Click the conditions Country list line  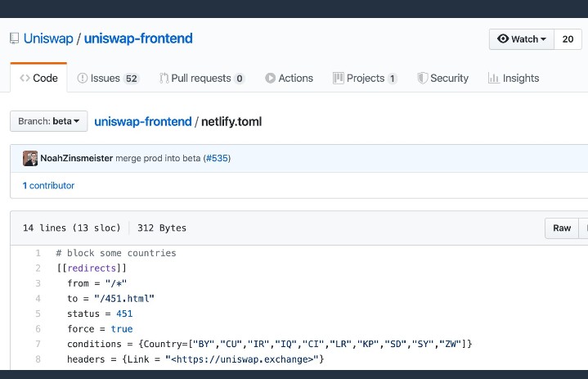[x=270, y=344]
